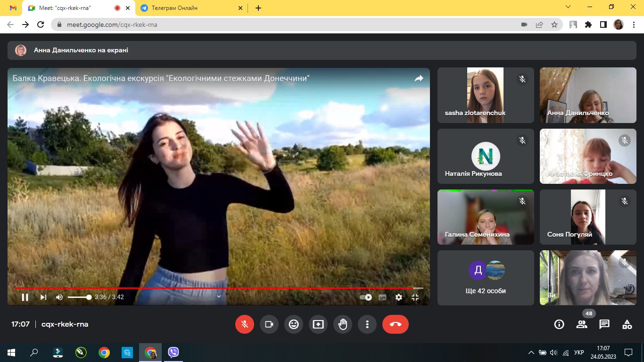Send an emoji reaction

[294, 324]
